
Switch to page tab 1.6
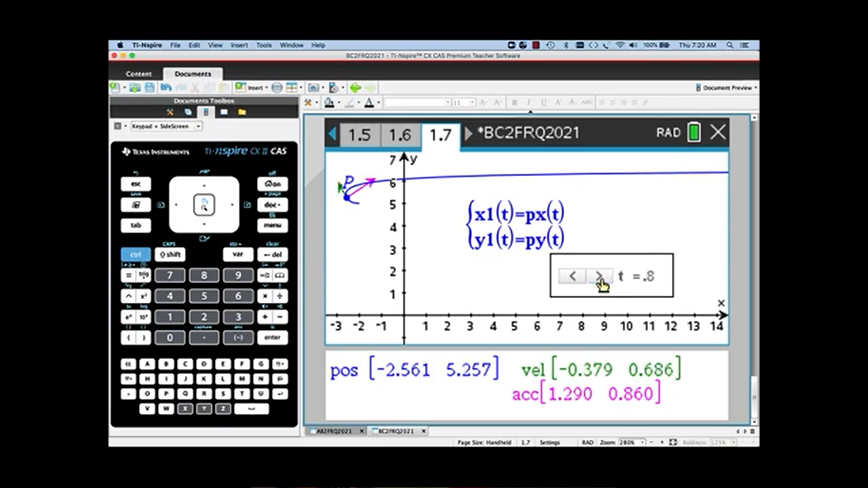(x=400, y=135)
